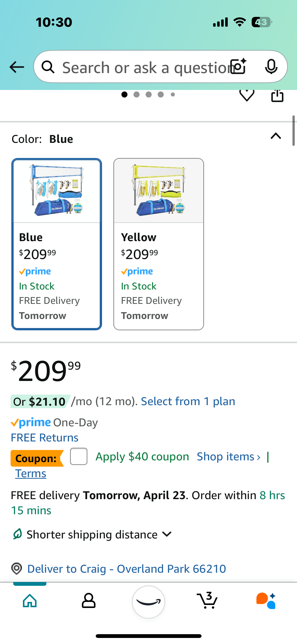
Task: Check the $40 coupon checkbox
Action: 79,456
